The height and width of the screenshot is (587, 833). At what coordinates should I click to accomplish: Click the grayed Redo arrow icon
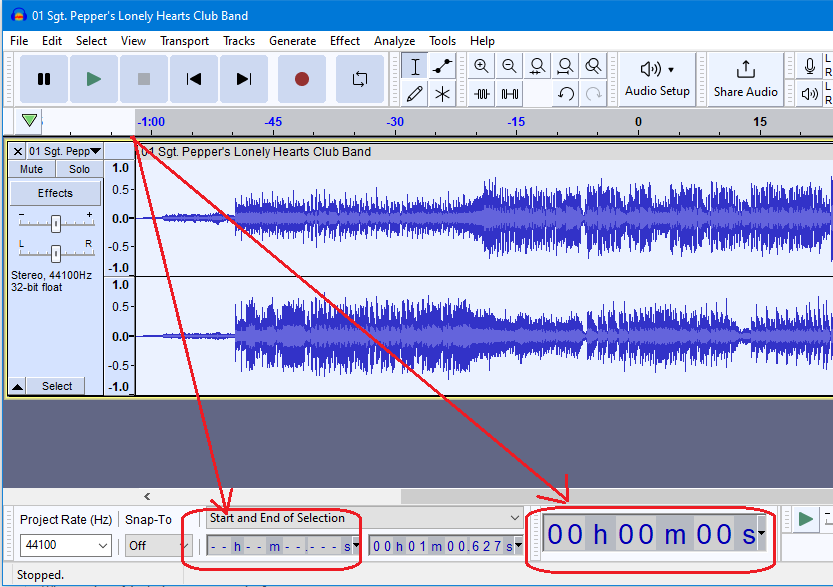[x=593, y=94]
